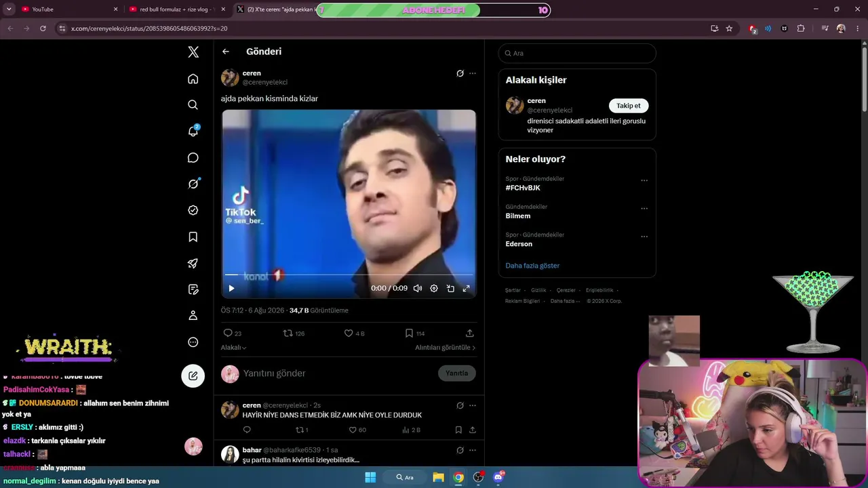
Task: Click the X logo in sidebar
Action: 193,52
